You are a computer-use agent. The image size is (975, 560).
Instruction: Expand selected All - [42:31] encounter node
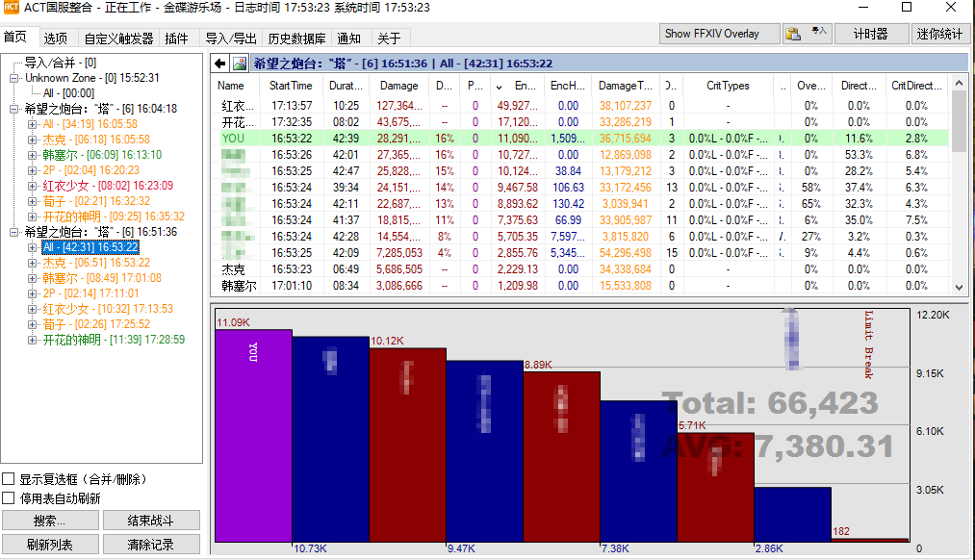(x=32, y=247)
